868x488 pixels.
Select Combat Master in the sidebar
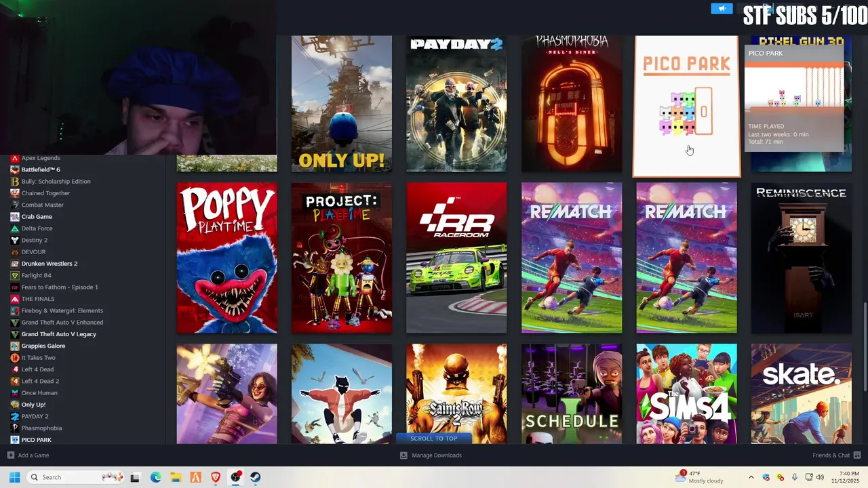(x=43, y=205)
